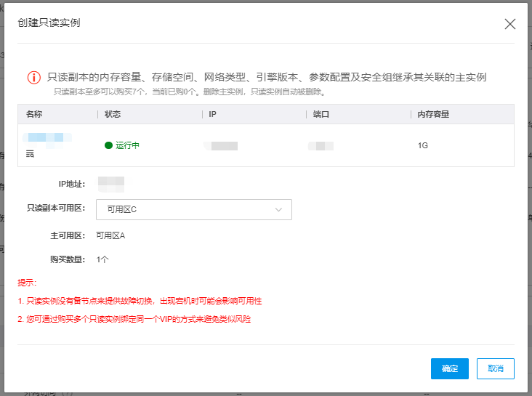The image size is (532, 396).
Task: Select the 状态 column header
Action: [113, 115]
